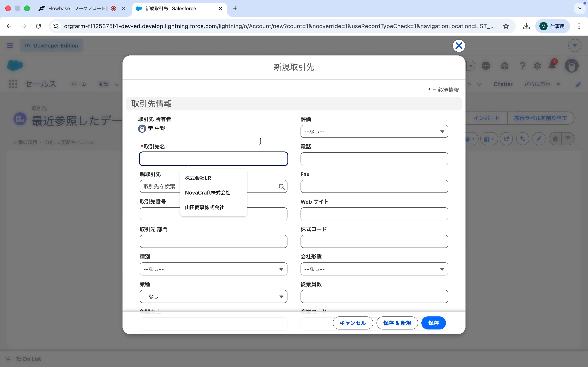Screen dimensions: 588x367
Task: Open the sort icon with up-down arrows
Action: point(523,139)
